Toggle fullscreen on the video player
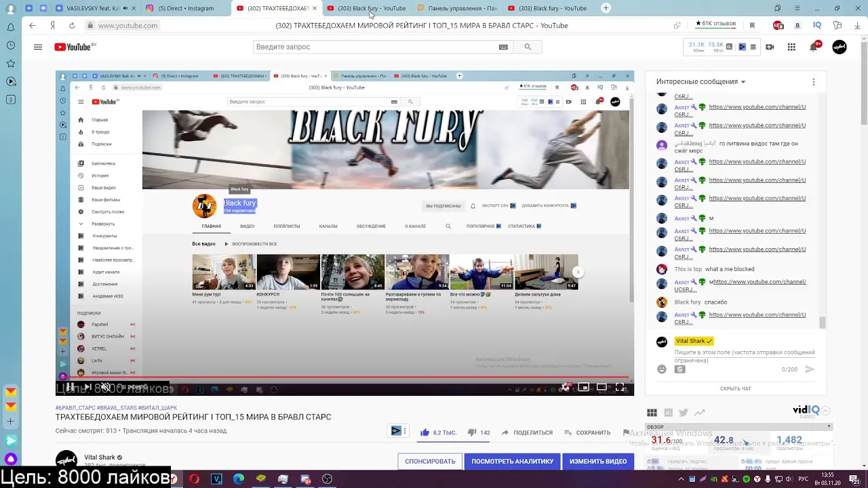Screen dimensions: 868x488 click(x=620, y=387)
